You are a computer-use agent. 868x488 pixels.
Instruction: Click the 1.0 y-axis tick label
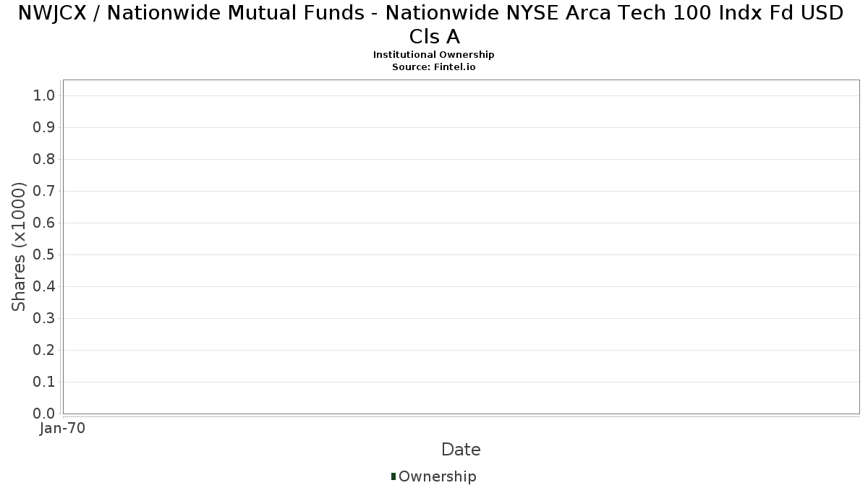[x=44, y=96]
